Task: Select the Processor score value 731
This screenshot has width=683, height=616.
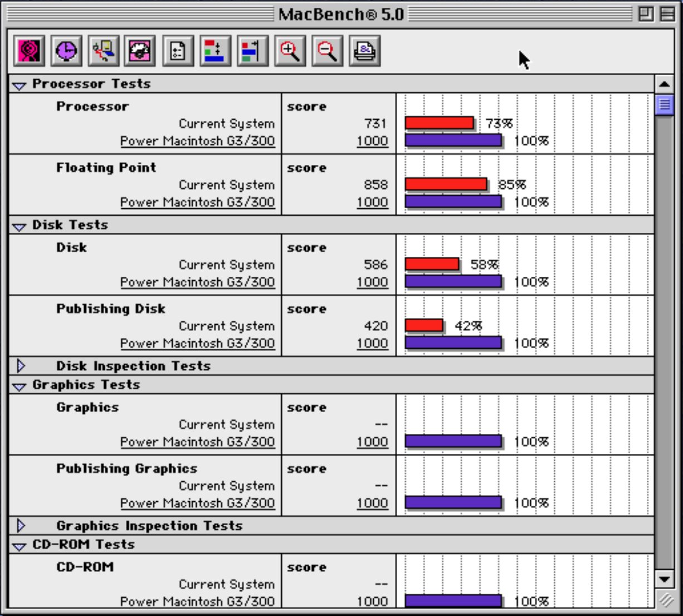Action: [x=375, y=124]
